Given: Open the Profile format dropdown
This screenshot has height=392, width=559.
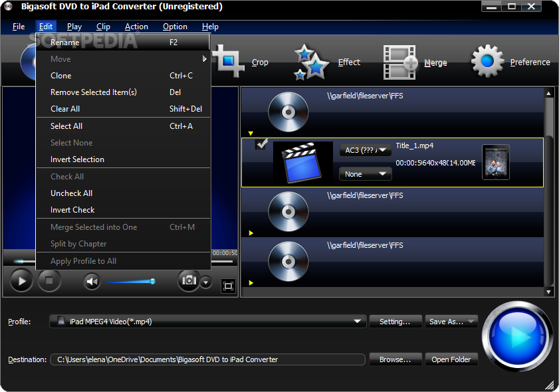Looking at the screenshot, I should pos(208,322).
